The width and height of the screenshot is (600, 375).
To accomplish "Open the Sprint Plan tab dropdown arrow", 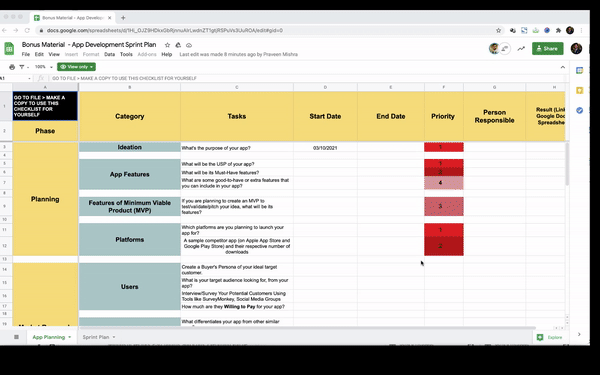I will click(114, 337).
